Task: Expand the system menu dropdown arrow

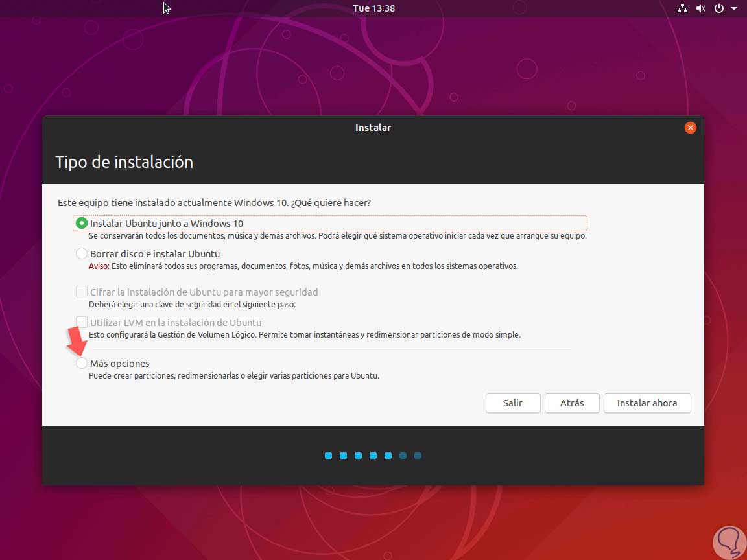Action: pyautogui.click(x=733, y=8)
